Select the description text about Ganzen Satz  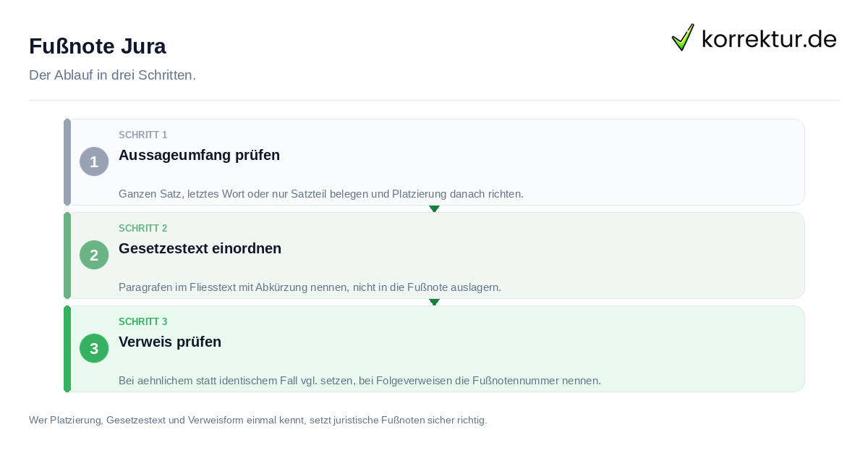pyautogui.click(x=321, y=194)
